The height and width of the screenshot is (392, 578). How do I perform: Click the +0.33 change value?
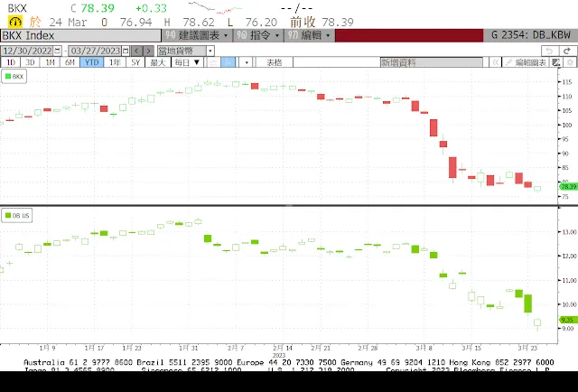tap(151, 8)
